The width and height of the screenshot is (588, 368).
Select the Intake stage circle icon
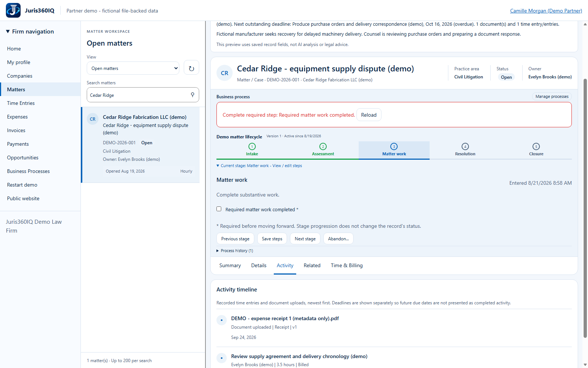click(252, 146)
